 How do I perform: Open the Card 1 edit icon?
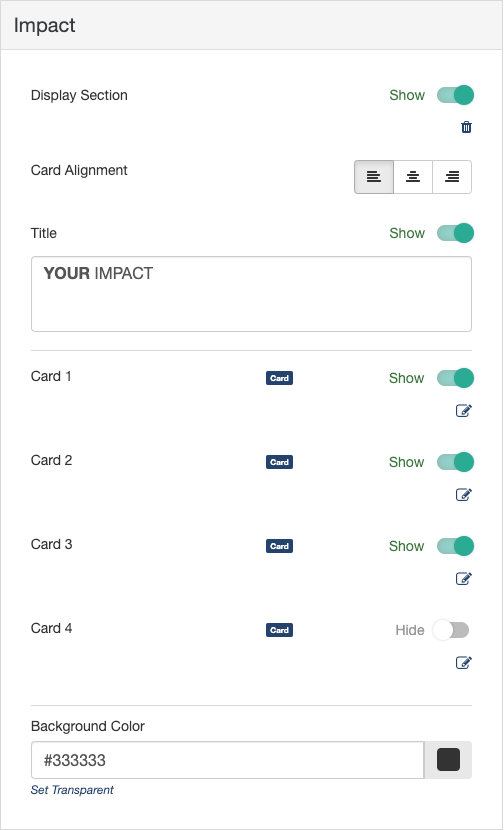[464, 410]
